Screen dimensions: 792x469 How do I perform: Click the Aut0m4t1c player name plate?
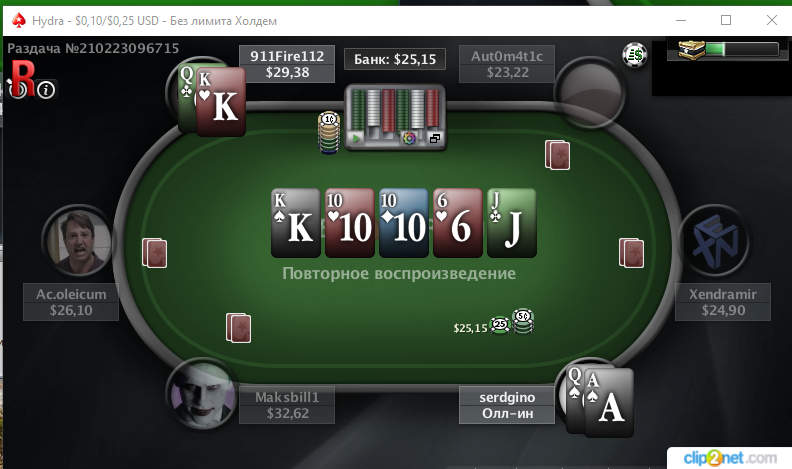(507, 64)
